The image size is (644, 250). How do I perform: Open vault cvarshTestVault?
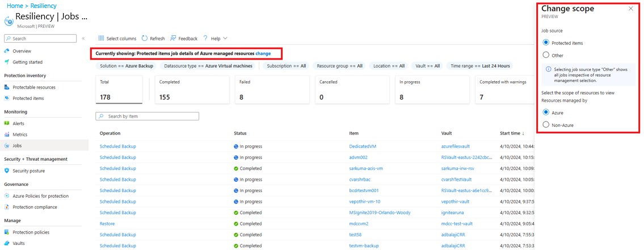tap(457, 180)
